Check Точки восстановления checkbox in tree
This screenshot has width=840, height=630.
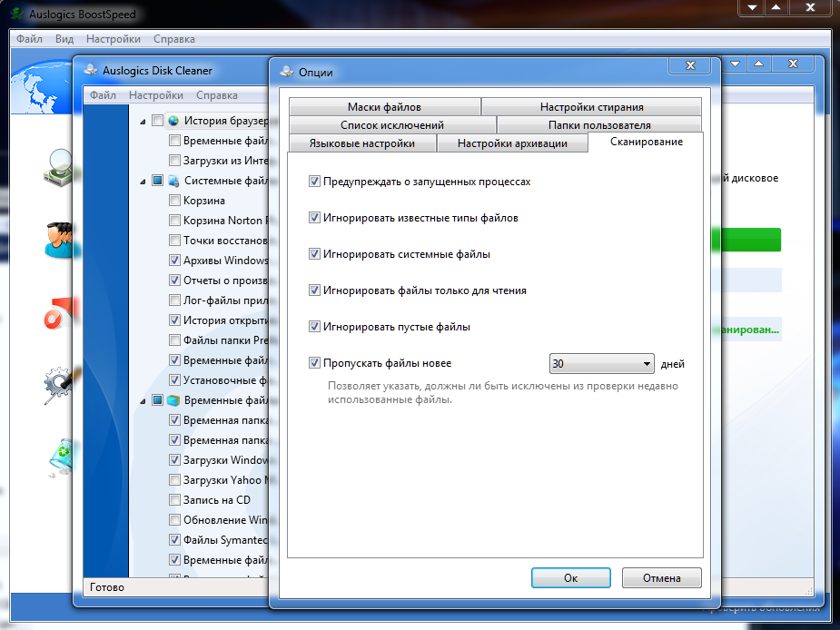coord(174,241)
